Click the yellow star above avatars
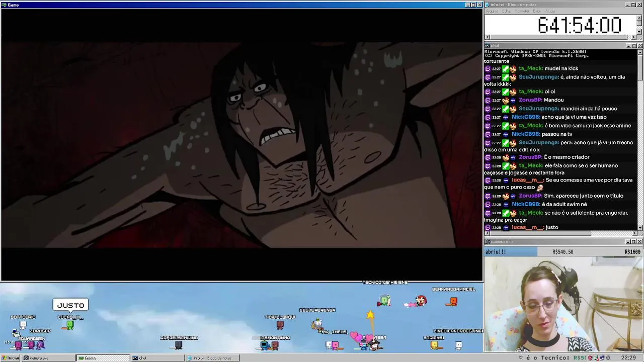This screenshot has width=644, height=362. 370,315
